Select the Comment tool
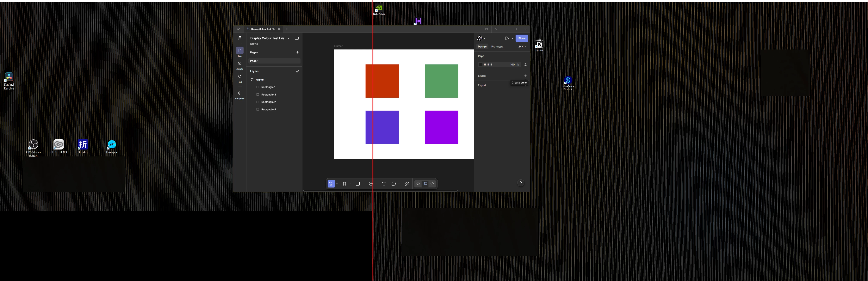Image resolution: width=868 pixels, height=281 pixels. (393, 184)
